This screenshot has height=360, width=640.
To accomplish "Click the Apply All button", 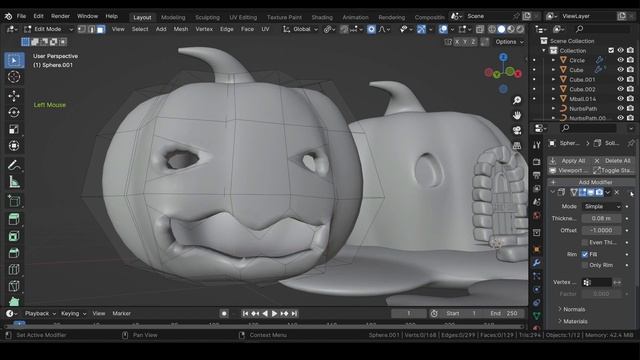I will tap(569, 161).
